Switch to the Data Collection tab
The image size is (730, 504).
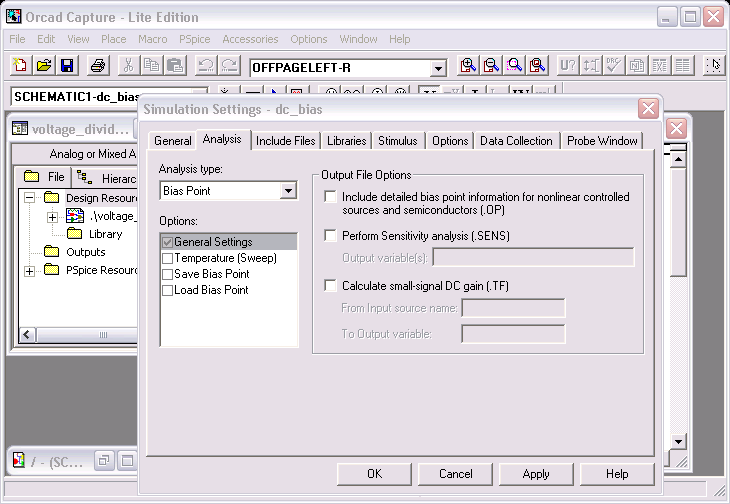point(516,141)
